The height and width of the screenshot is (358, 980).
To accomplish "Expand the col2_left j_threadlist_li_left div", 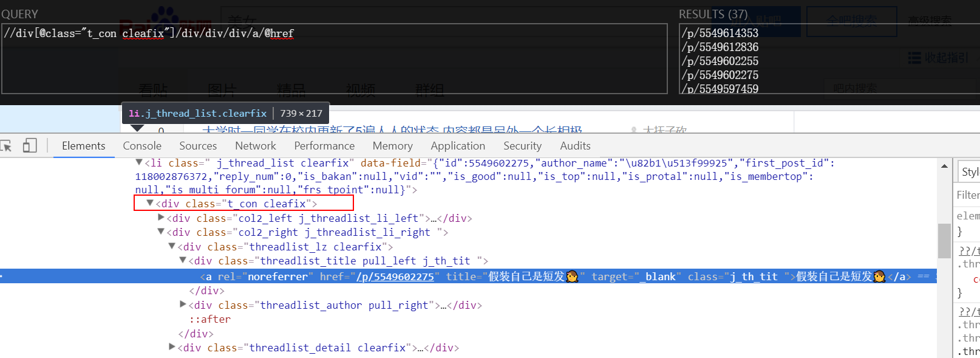I will point(161,218).
